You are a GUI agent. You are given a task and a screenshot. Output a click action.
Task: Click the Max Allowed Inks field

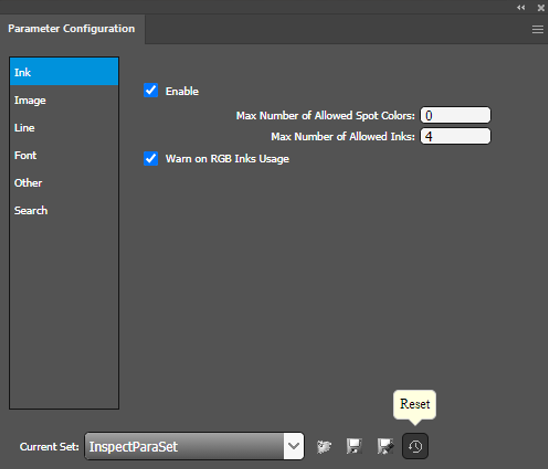pyautogui.click(x=455, y=136)
